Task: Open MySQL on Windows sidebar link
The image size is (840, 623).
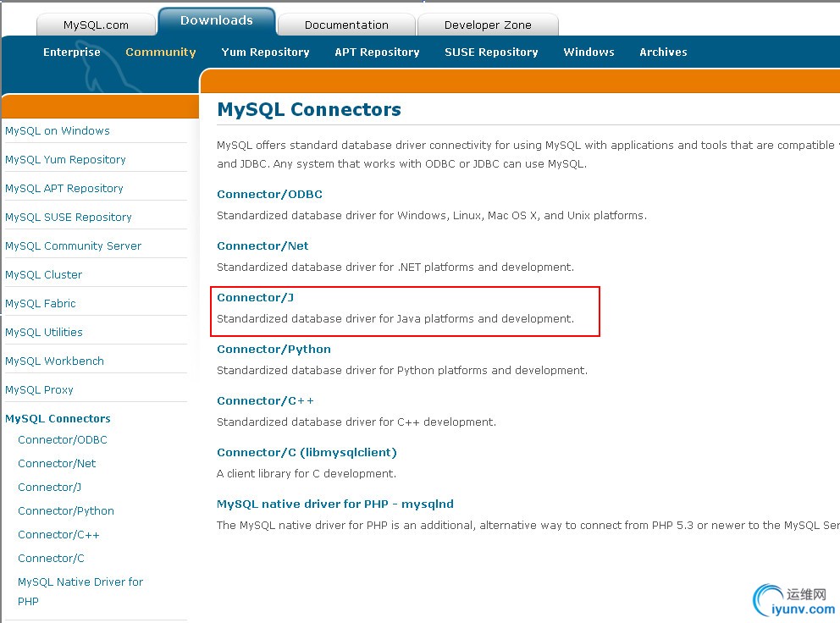Action: (x=58, y=130)
